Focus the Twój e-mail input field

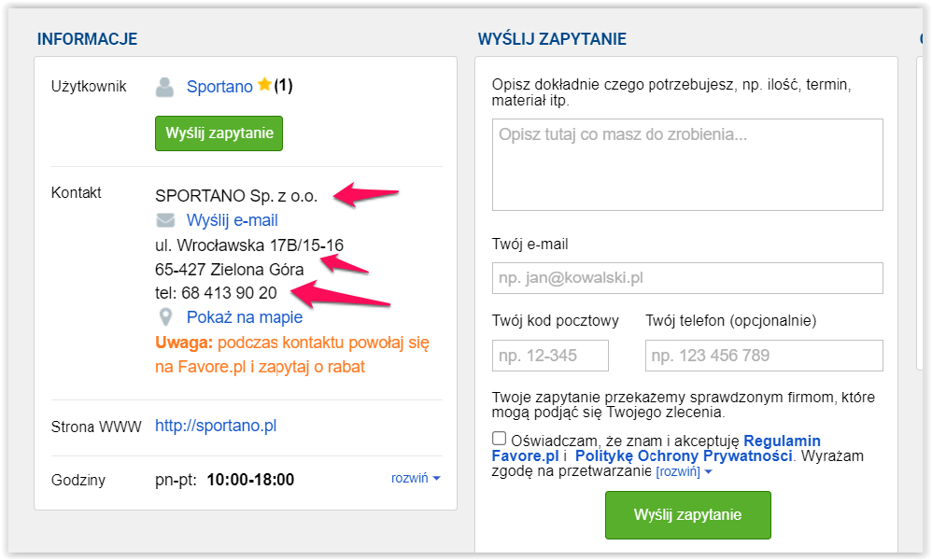[687, 278]
